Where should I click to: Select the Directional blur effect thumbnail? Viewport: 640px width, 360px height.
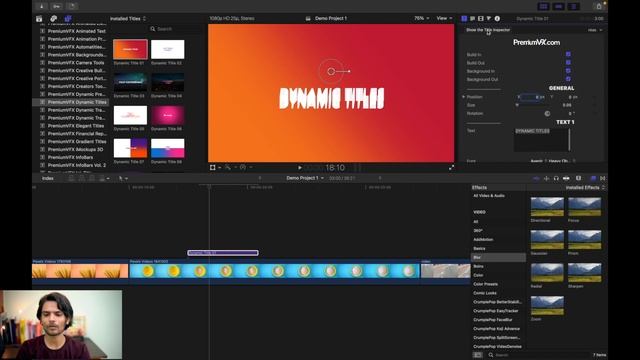(547, 207)
